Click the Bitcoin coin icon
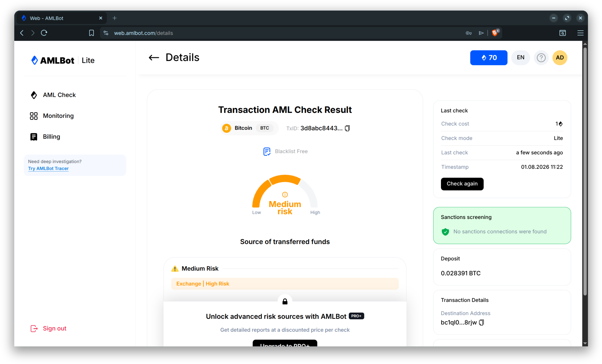 [x=226, y=128]
